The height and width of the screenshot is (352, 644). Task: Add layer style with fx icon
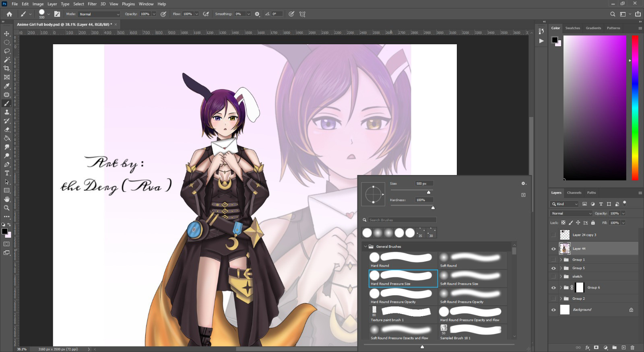(587, 347)
